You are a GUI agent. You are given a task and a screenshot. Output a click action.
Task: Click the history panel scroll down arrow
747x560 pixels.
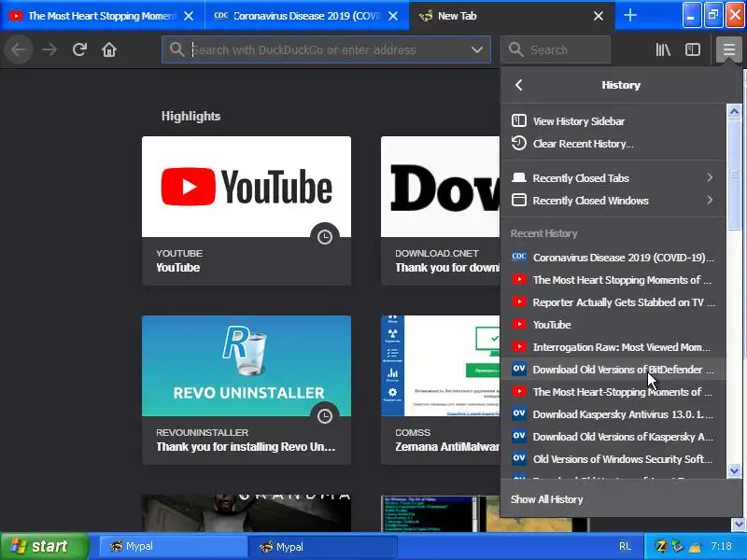[734, 470]
